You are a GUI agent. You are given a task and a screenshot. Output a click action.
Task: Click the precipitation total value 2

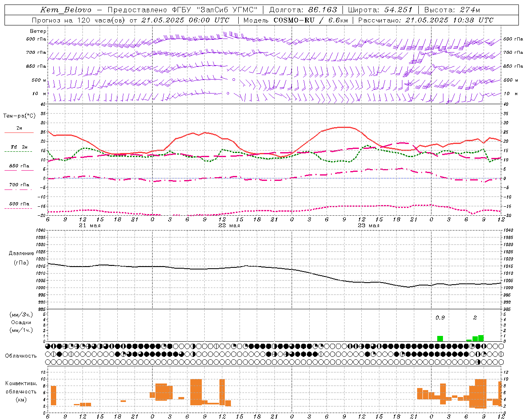(x=475, y=318)
